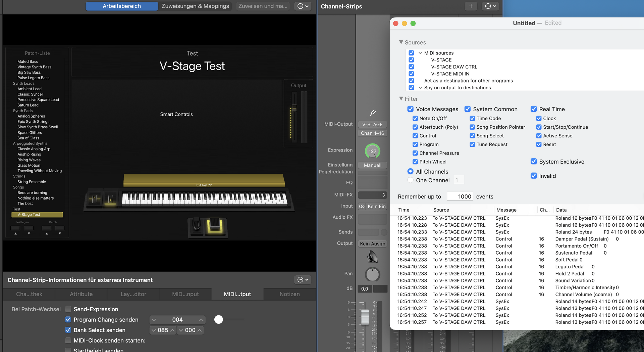Open the Notizen tab

click(289, 294)
